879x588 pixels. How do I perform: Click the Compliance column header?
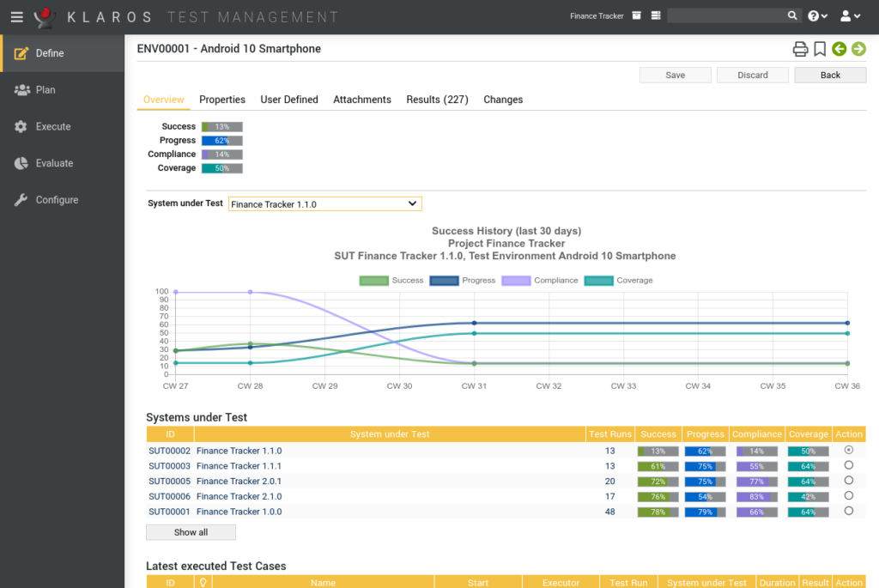[x=757, y=433]
